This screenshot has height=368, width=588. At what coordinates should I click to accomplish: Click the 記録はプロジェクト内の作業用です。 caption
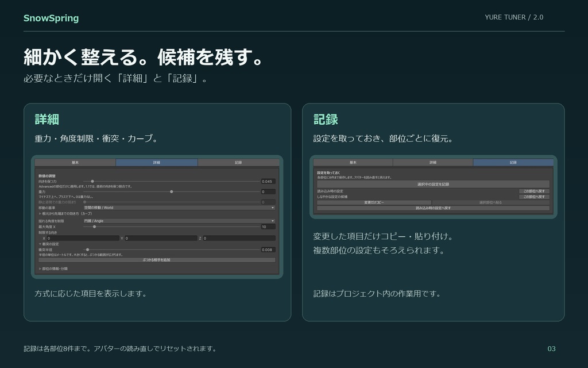point(377,294)
